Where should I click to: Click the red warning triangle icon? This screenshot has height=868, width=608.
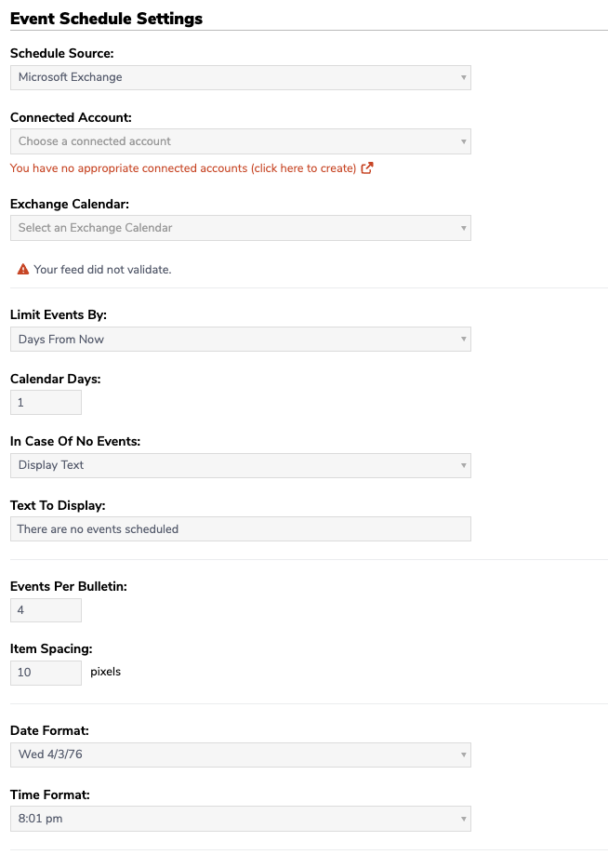(x=22, y=270)
